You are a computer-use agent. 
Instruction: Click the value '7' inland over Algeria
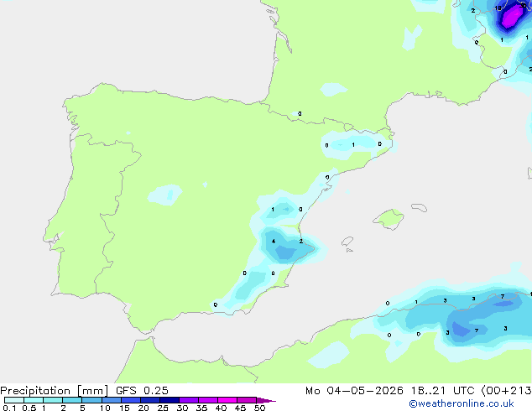[477, 330]
